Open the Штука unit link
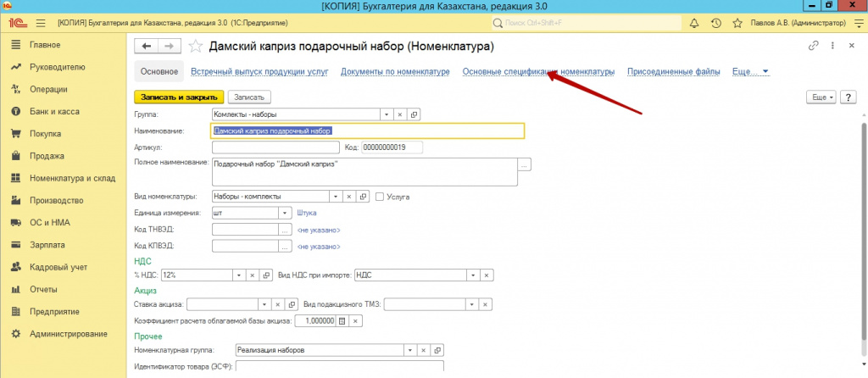Viewport: 868px width, 378px height. 307,213
